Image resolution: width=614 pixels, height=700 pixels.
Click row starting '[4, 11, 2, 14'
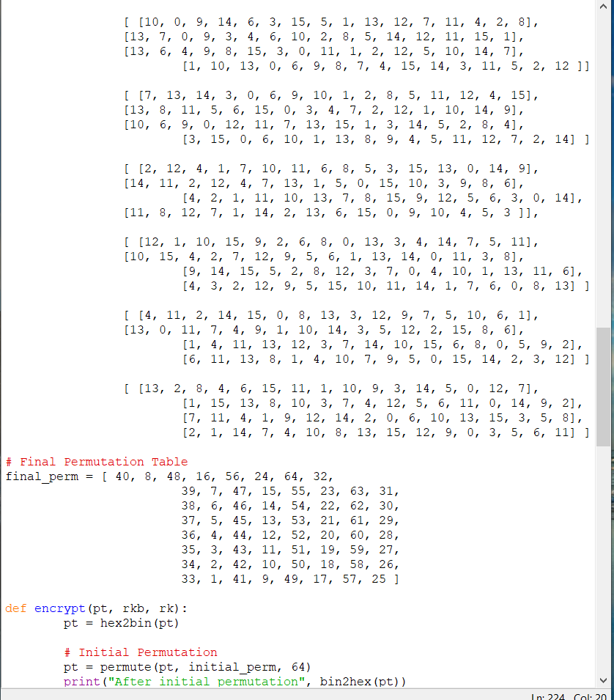[331, 314]
